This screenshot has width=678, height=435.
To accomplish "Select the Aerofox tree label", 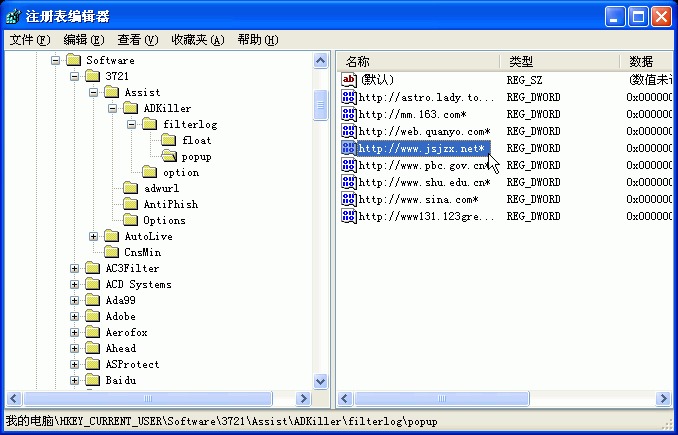I will click(x=127, y=332).
